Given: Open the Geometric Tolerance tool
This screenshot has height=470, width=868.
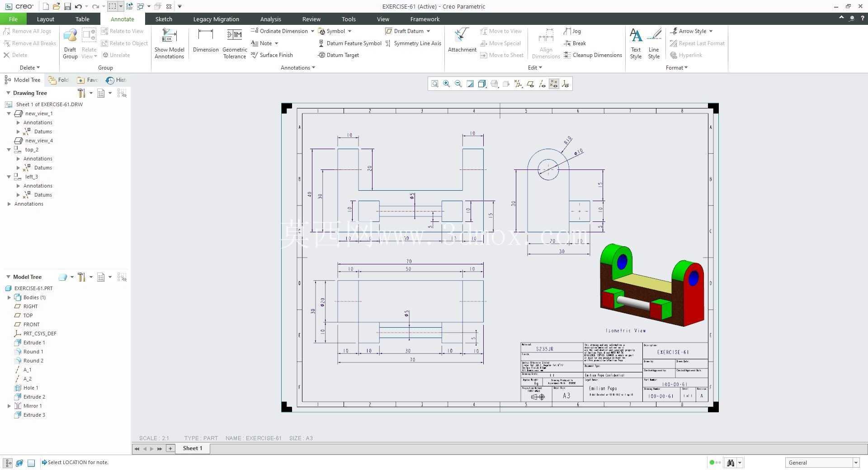Looking at the screenshot, I should 235,44.
